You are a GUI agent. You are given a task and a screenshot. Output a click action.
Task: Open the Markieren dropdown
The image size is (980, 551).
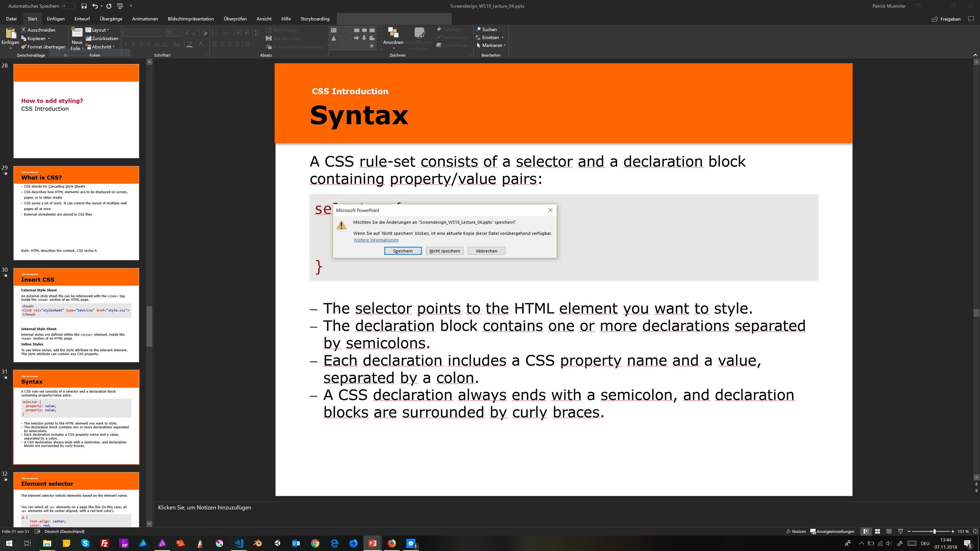click(x=491, y=45)
